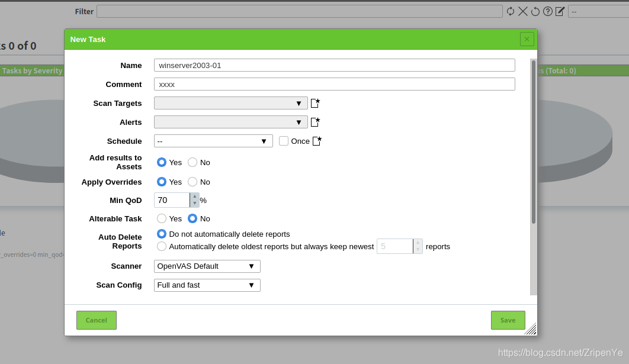Choose Automatically delete oldest reports option

pos(162,246)
